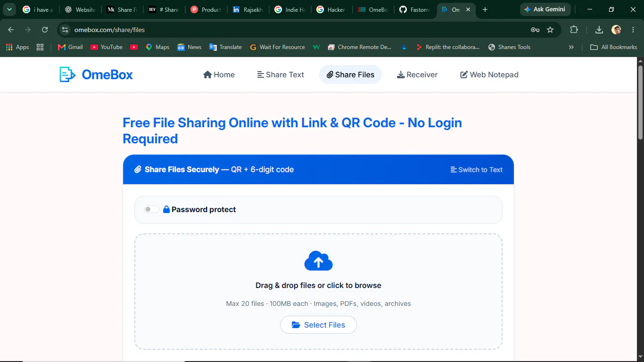Switch to the Product Hunt browser tab
Image resolution: width=644 pixels, height=362 pixels.
coord(206,9)
